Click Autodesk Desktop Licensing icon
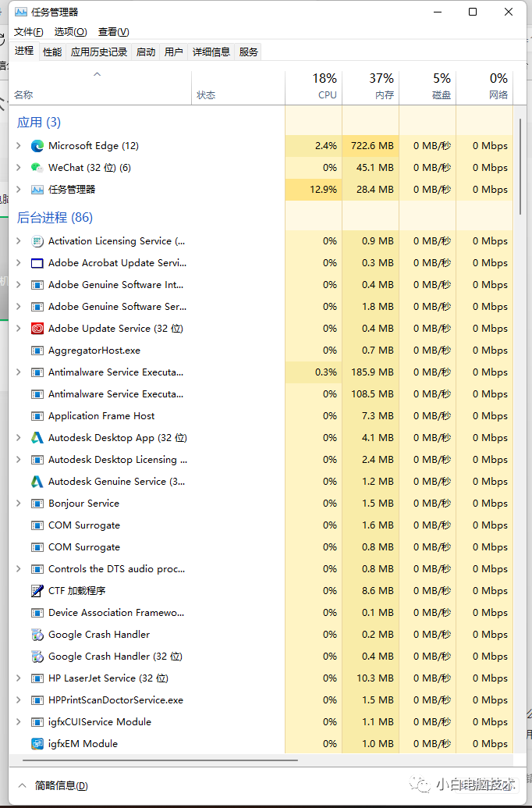This screenshot has height=808, width=532. 37,460
